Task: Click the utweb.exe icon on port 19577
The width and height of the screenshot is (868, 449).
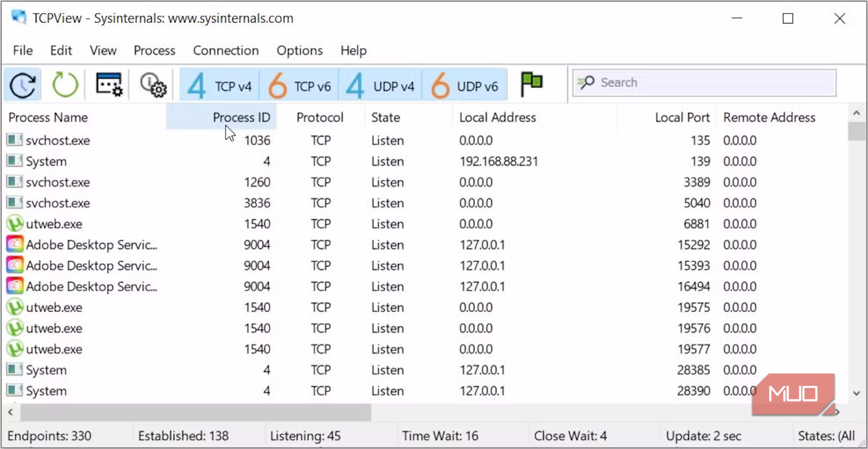Action: 14,349
